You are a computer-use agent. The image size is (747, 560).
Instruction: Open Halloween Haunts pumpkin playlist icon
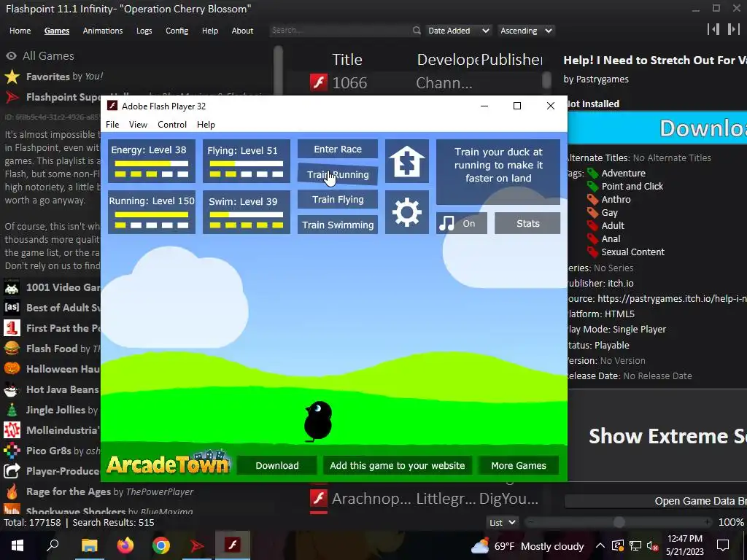point(12,368)
